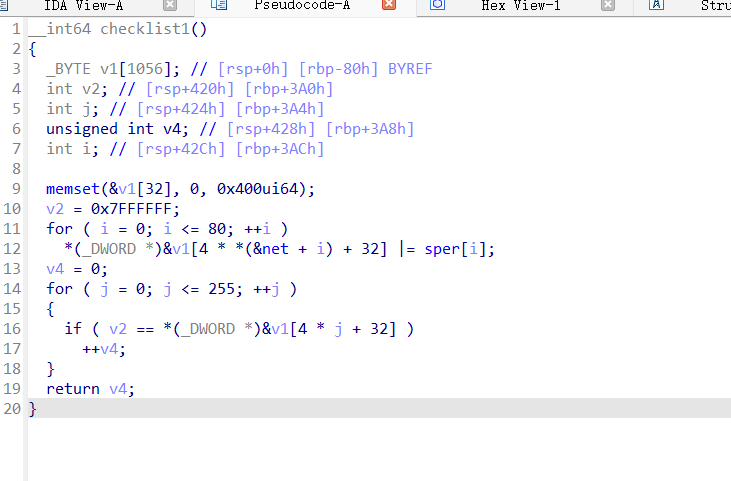The image size is (731, 481).
Task: Click ++v4 increment on line 17
Action: (104, 349)
